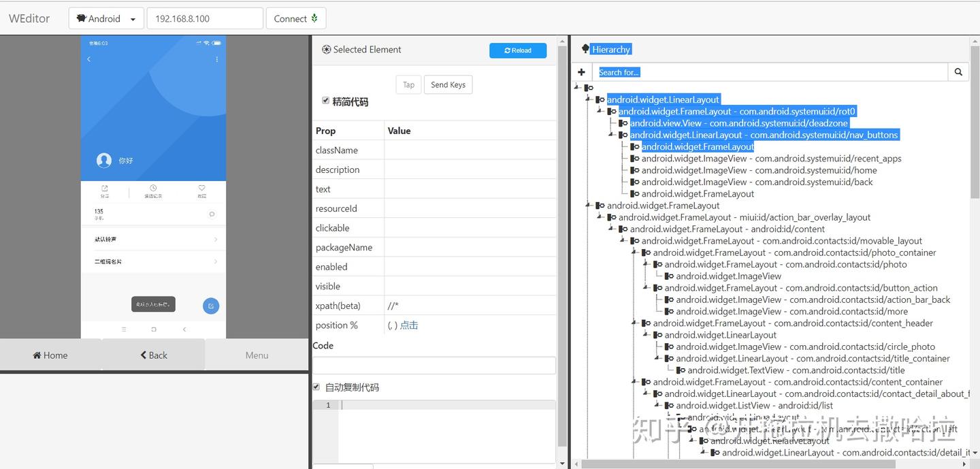Tap the phone's recent apps nav icon

point(124,329)
